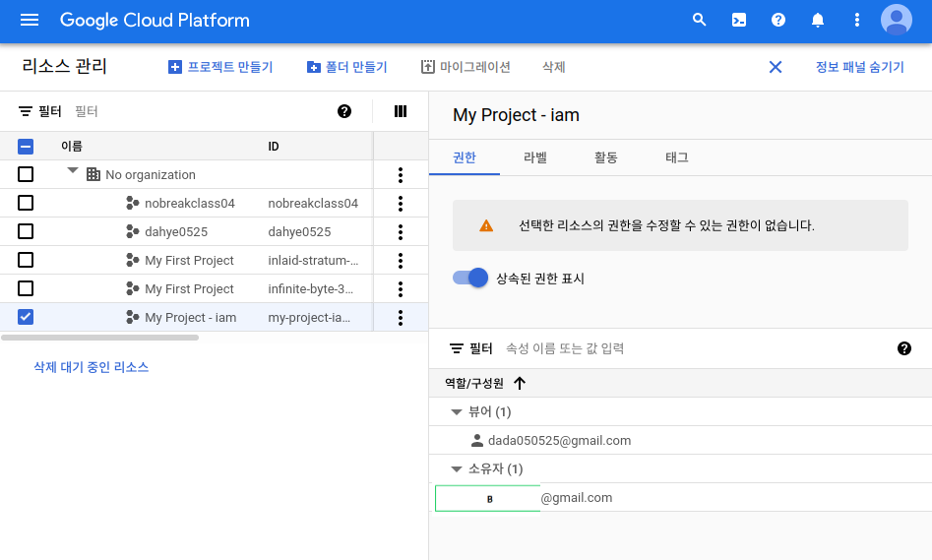Open actions menu for inlaid-stratum project row
Image resolution: width=932 pixels, height=560 pixels.
click(x=401, y=261)
